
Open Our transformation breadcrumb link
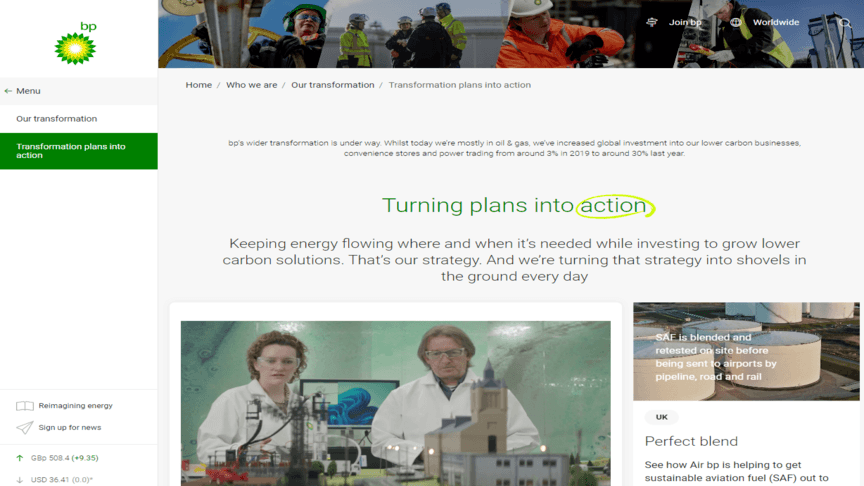333,85
